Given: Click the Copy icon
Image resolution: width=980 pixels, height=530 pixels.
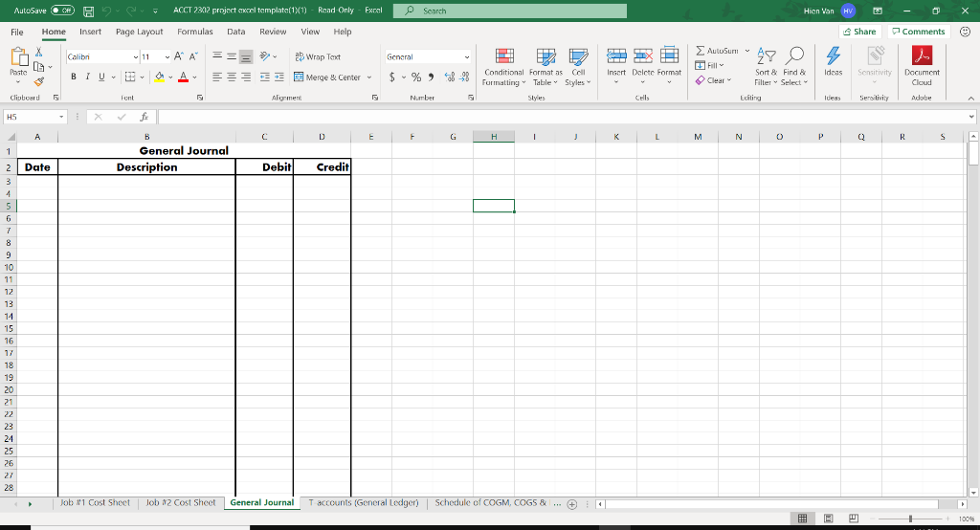Looking at the screenshot, I should click(x=38, y=66).
